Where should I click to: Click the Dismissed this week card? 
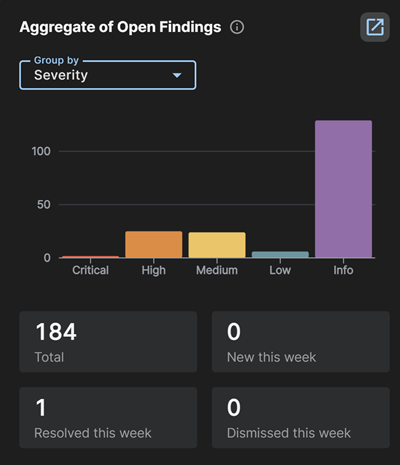tap(301, 418)
